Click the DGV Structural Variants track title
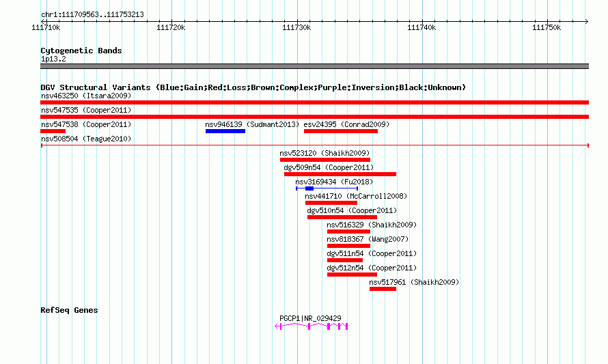The width and height of the screenshot is (608, 364). click(253, 87)
